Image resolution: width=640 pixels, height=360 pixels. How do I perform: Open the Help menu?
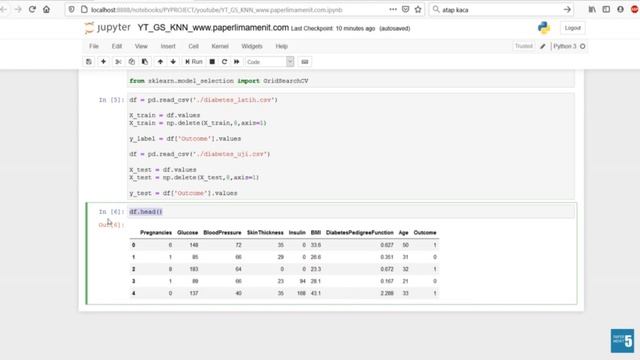click(x=281, y=46)
